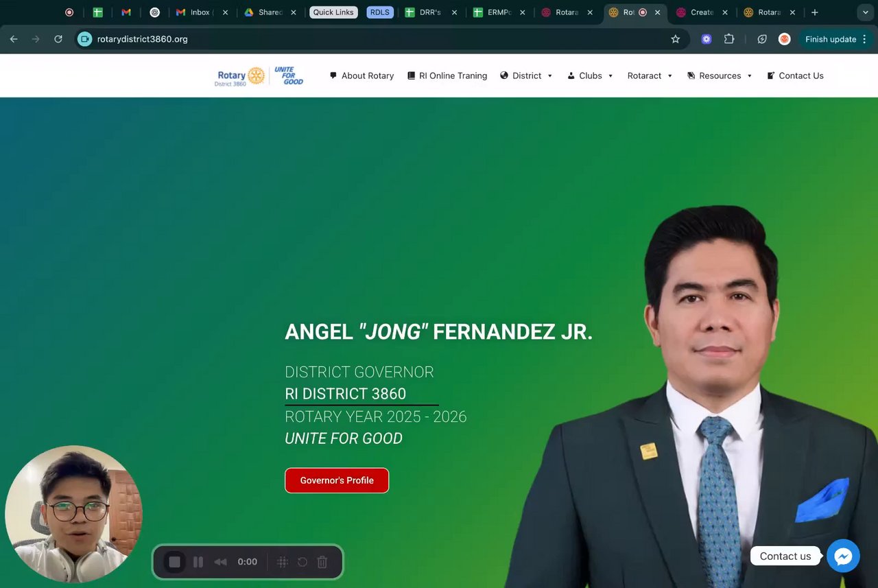Screen dimensions: 878x588
Task: Open the Chrome profile avatar
Action: pyautogui.click(x=784, y=39)
